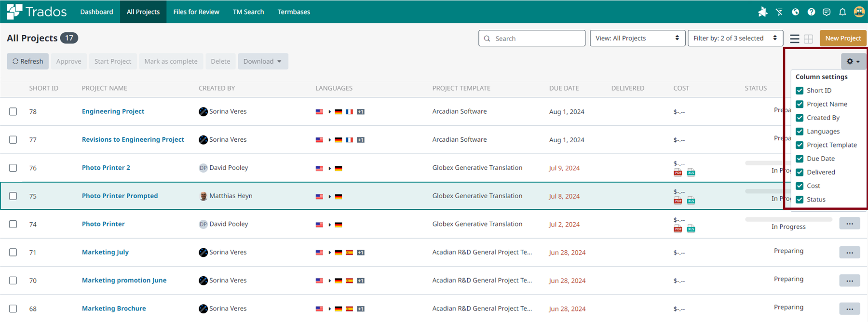
Task: Click the +1 languages badge for Marketing July
Action: pos(361,253)
